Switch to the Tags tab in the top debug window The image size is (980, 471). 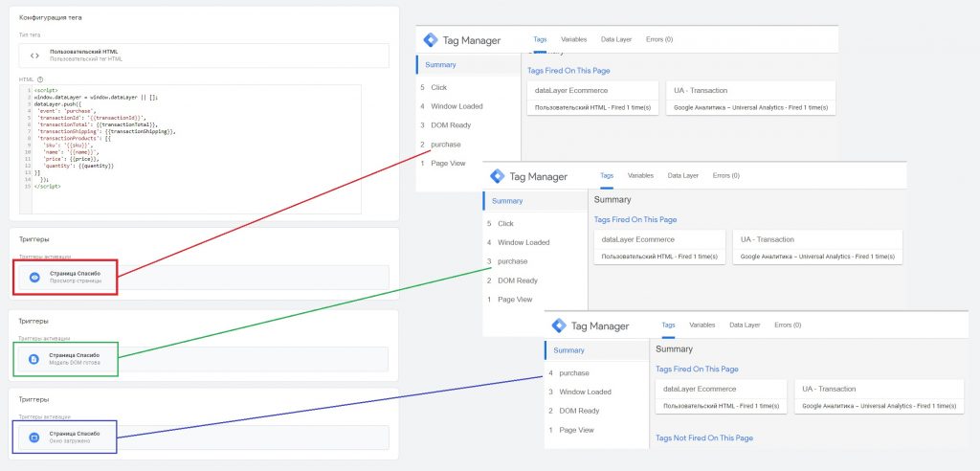click(x=540, y=39)
